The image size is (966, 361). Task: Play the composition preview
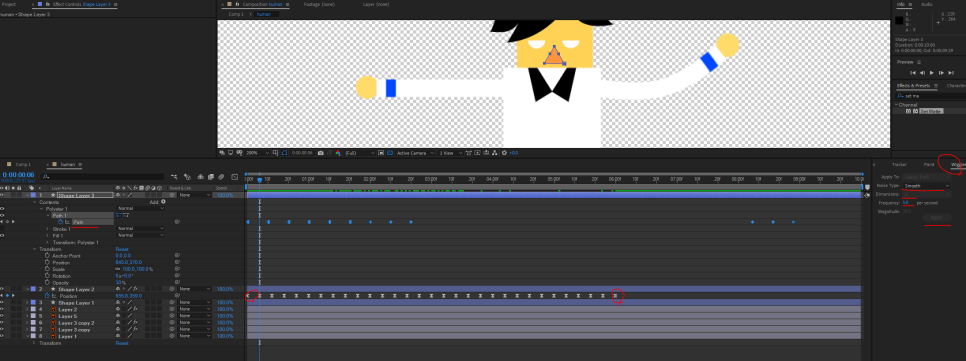[933, 73]
